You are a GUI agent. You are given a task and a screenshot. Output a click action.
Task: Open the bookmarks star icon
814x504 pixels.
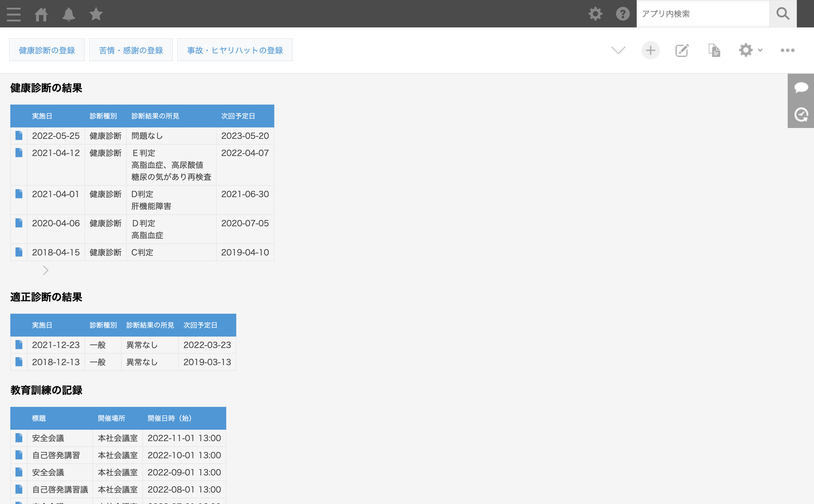click(96, 14)
